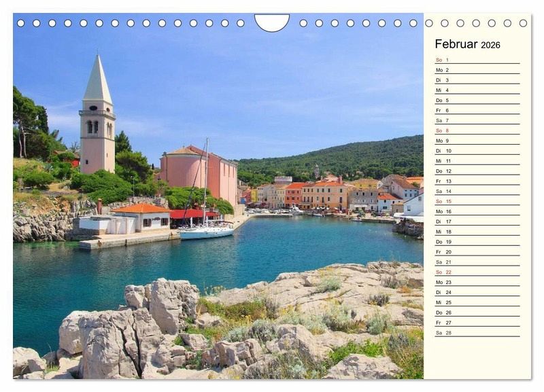Select the Mo 16 date row
Viewport: 544px width, 392px height.
click(477, 211)
